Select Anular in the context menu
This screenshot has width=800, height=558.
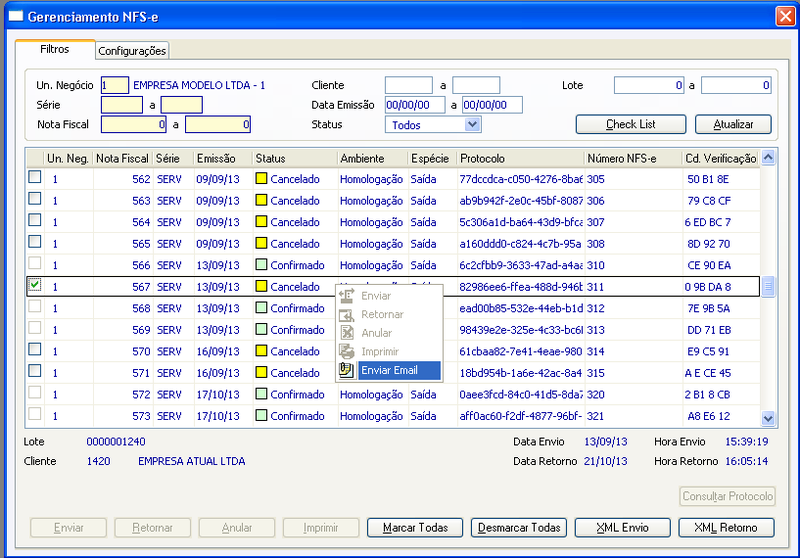point(389,333)
